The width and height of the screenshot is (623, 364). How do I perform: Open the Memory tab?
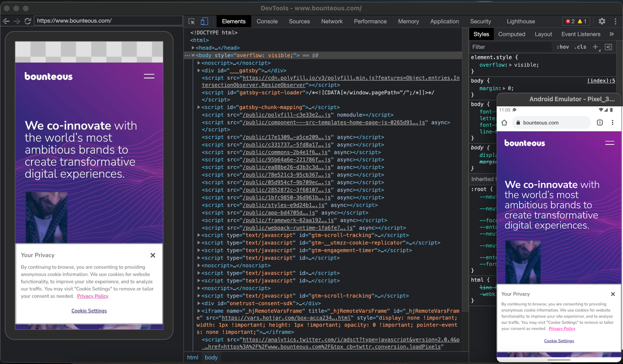click(408, 21)
